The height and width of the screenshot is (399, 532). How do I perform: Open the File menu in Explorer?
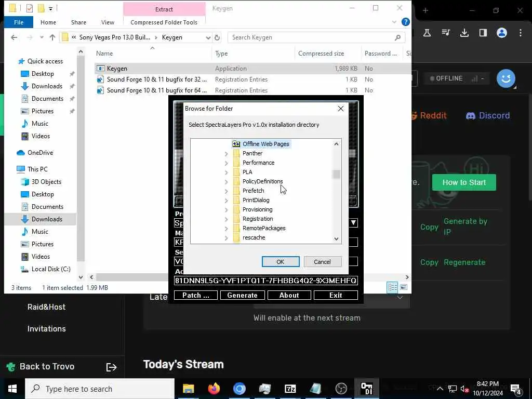tap(19, 22)
